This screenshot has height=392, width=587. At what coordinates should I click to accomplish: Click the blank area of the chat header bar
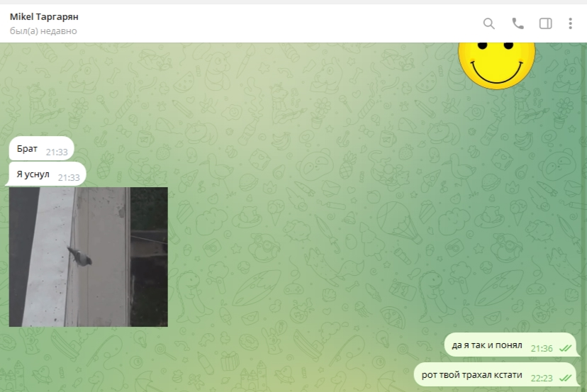click(284, 23)
